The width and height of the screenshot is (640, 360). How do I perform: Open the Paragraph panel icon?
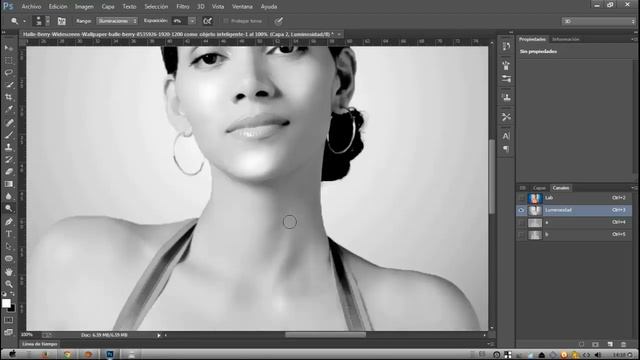point(506,149)
